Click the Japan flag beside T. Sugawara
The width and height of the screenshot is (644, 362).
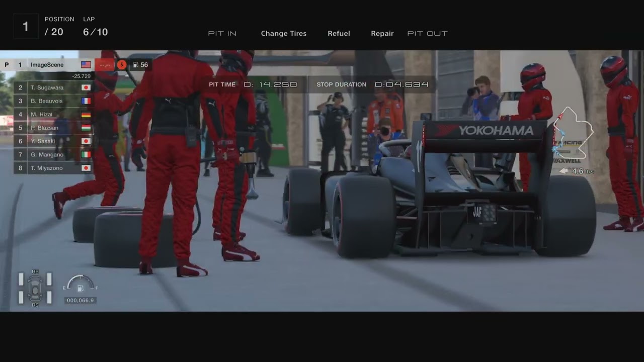[86, 87]
